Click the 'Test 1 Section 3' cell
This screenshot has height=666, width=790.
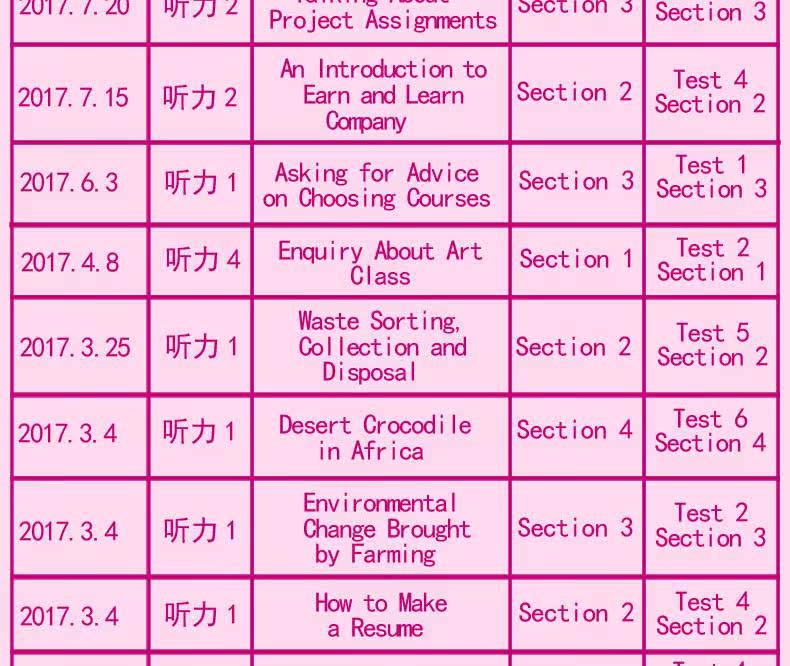click(711, 177)
